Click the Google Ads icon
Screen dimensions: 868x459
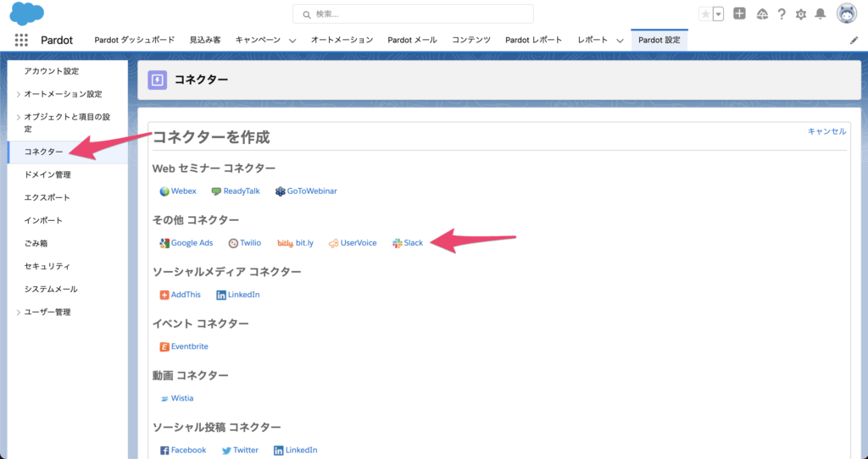point(164,243)
